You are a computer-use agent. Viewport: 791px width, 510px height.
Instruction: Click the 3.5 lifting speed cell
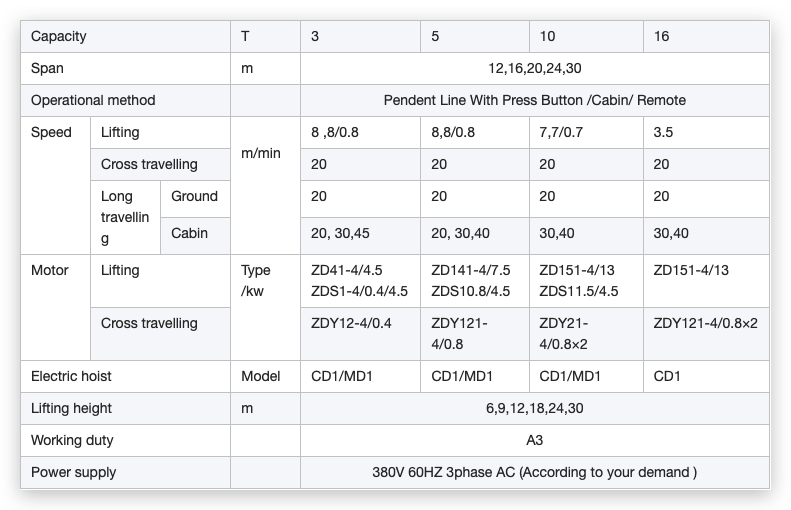(x=706, y=133)
